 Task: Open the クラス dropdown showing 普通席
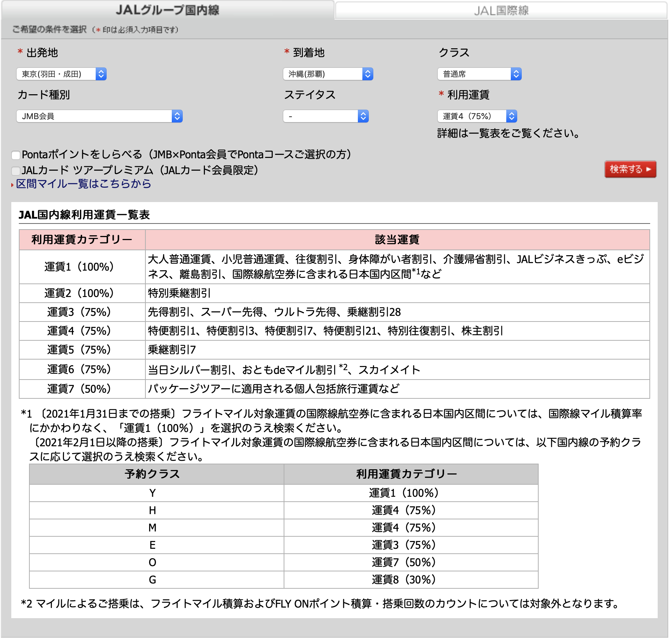tap(479, 74)
